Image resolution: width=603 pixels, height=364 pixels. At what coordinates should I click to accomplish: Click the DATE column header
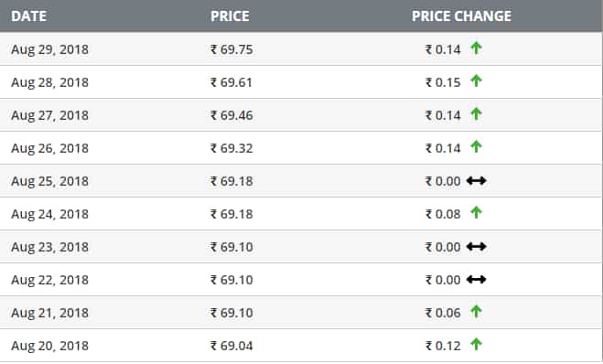pyautogui.click(x=29, y=16)
